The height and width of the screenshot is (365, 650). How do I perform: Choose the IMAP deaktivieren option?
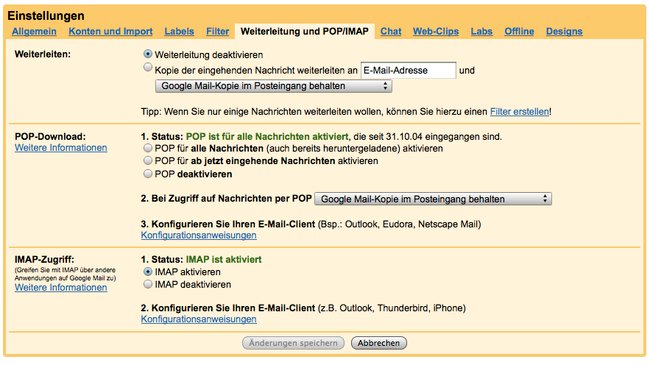click(x=148, y=284)
